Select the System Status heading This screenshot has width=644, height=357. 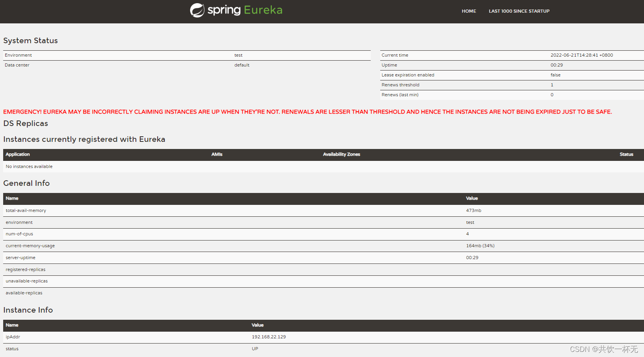click(x=30, y=40)
